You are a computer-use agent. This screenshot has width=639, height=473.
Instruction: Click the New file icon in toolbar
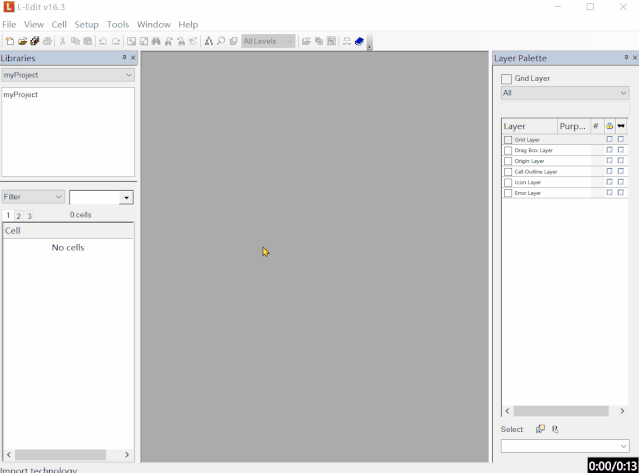click(9, 42)
